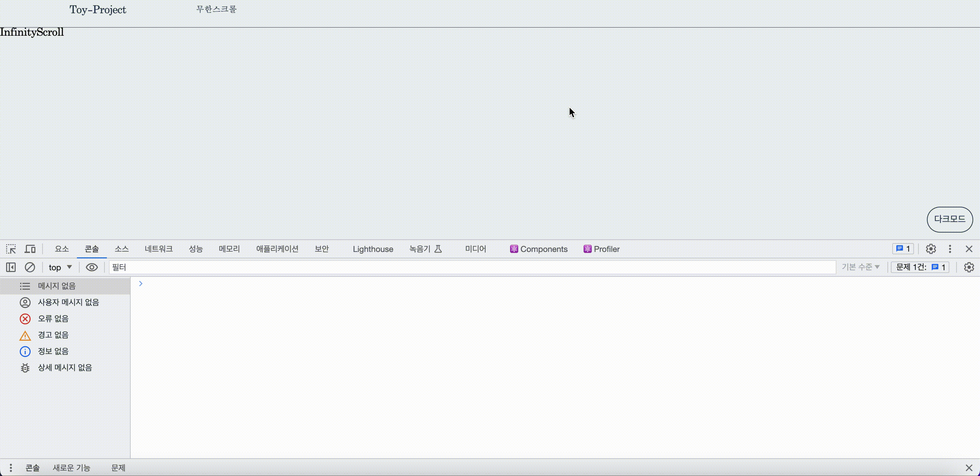The width and height of the screenshot is (980, 476).
Task: Open the drawer three-dot menu
Action: click(11, 468)
